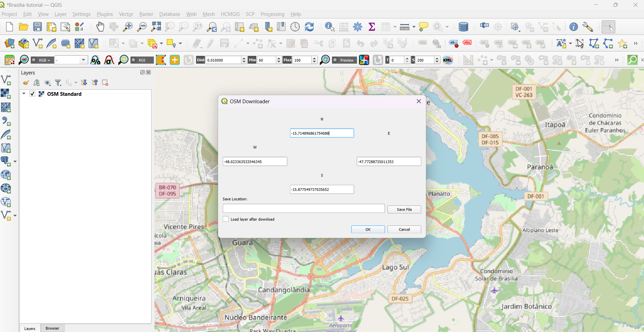Image resolution: width=644 pixels, height=332 pixels.
Task: Click the Save File button
Action: point(404,209)
